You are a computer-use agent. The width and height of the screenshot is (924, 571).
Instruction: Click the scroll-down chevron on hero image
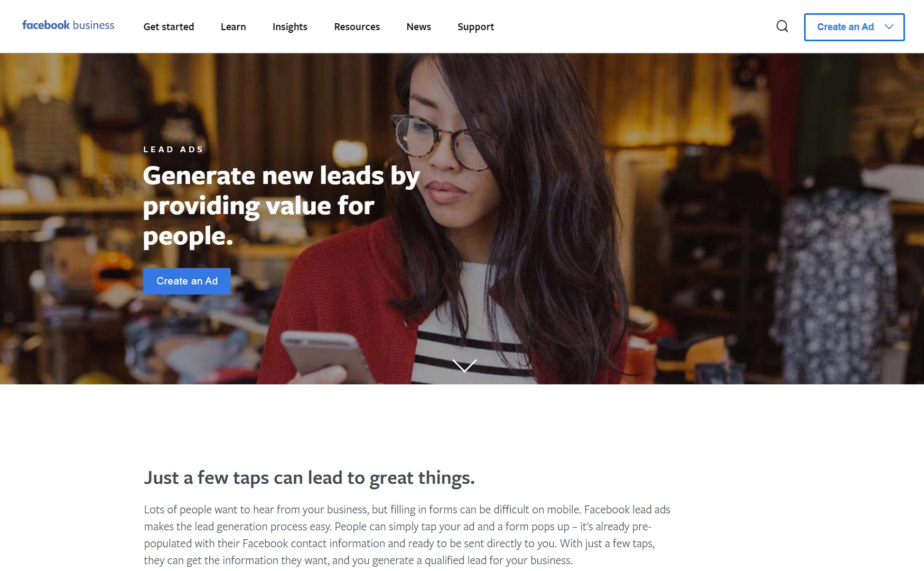[x=464, y=365]
